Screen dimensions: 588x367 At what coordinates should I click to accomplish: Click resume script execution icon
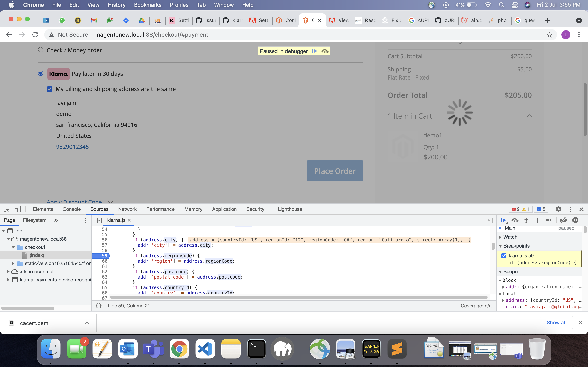(503, 220)
